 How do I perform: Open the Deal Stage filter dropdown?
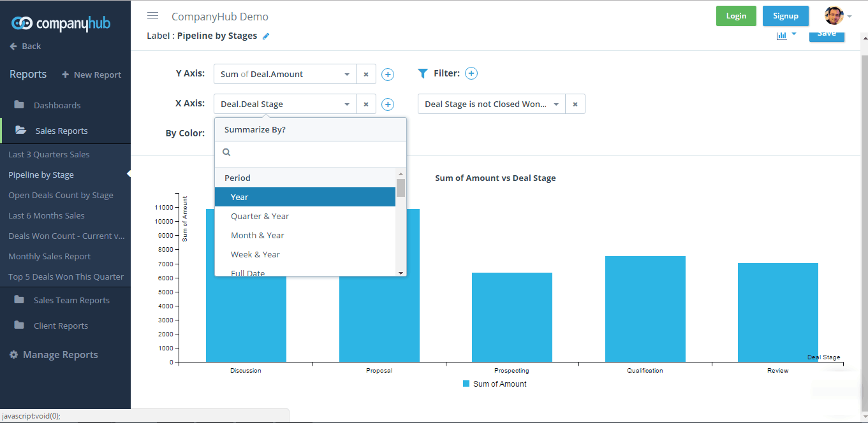(x=556, y=104)
